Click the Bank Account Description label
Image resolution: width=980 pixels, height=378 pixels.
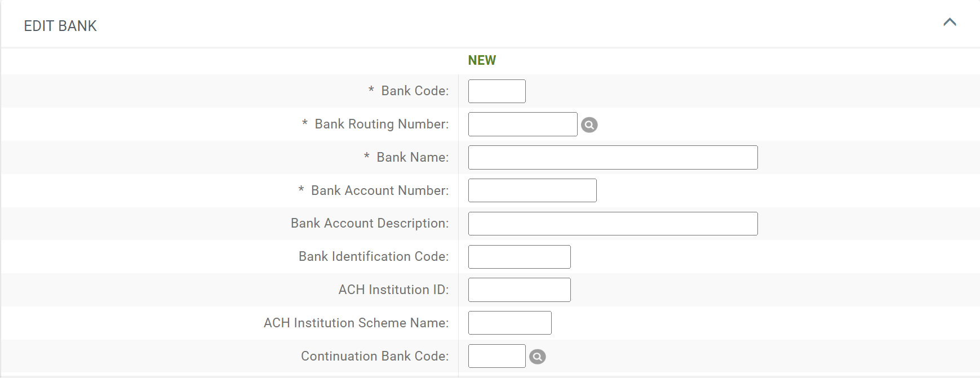point(369,224)
